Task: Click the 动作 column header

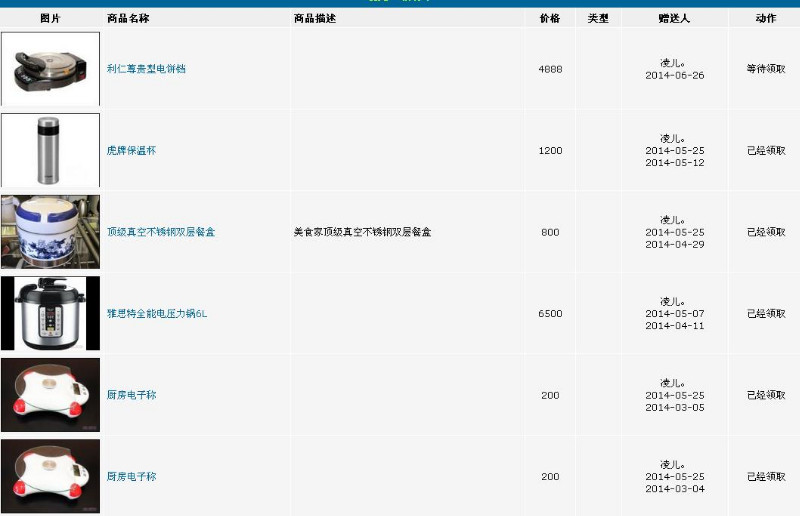Action: (x=766, y=18)
